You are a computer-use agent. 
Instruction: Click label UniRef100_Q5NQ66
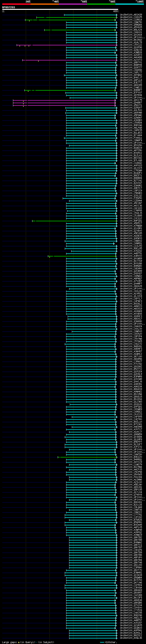(x=131, y=25)
